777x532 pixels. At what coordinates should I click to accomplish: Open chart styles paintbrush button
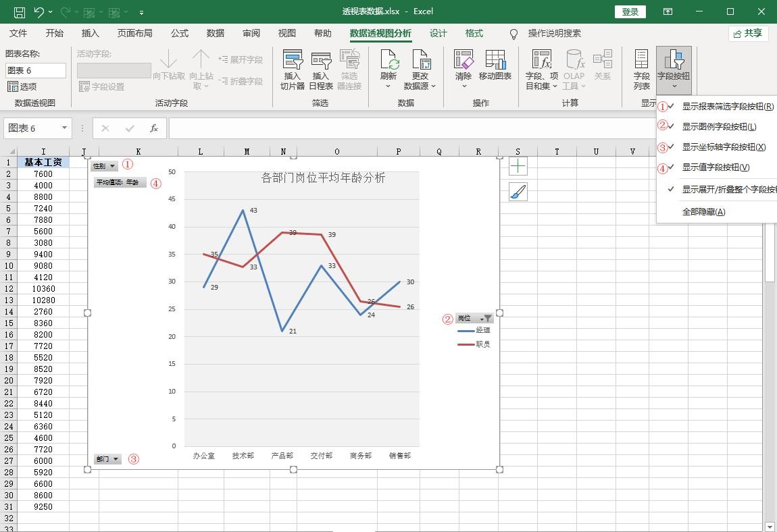point(518,192)
